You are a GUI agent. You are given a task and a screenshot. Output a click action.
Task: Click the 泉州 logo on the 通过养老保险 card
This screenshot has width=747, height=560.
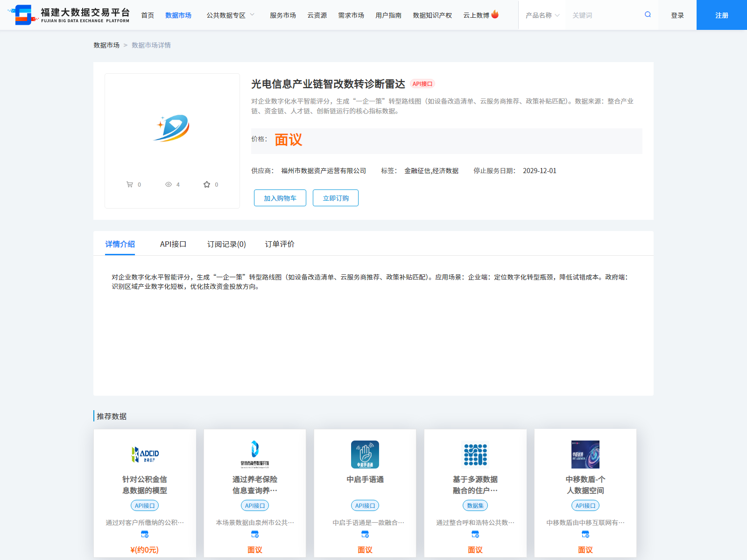[x=255, y=455]
